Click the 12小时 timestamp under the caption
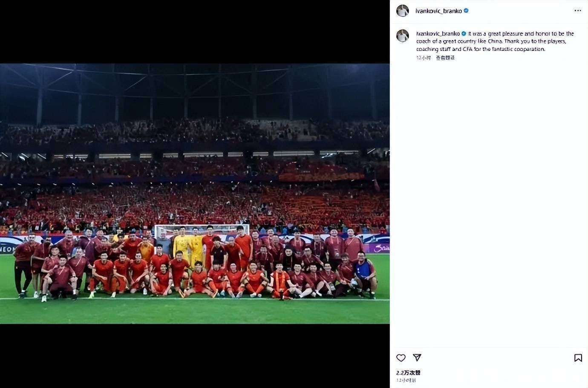The image size is (588, 388). point(423,58)
